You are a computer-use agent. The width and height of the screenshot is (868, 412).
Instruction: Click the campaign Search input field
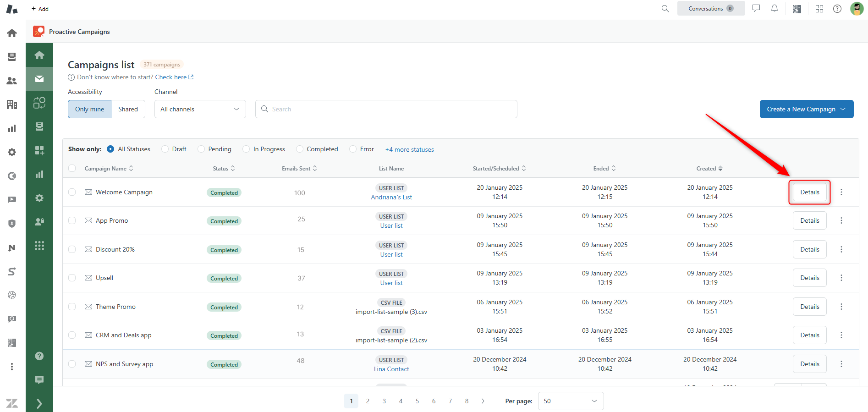[386, 109]
